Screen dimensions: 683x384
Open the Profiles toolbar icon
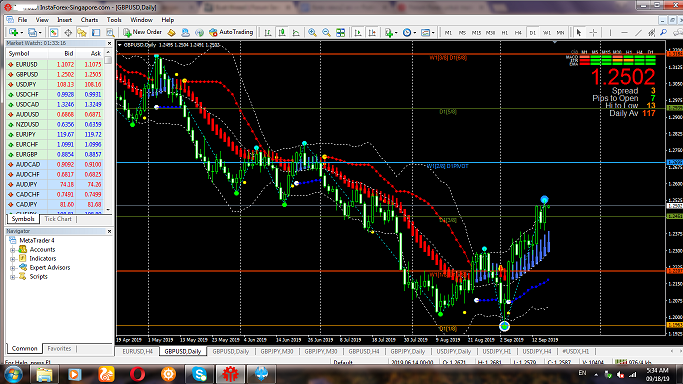[32, 33]
